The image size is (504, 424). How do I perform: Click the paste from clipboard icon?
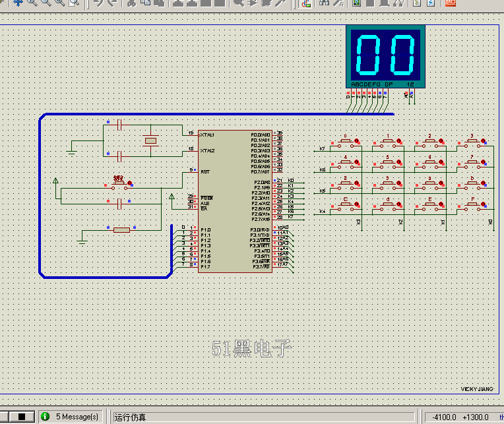coord(159,3)
